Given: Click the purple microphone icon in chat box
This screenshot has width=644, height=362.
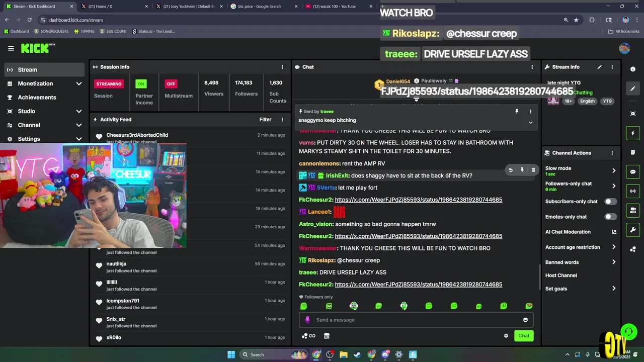Looking at the screenshot, I should 307,320.
